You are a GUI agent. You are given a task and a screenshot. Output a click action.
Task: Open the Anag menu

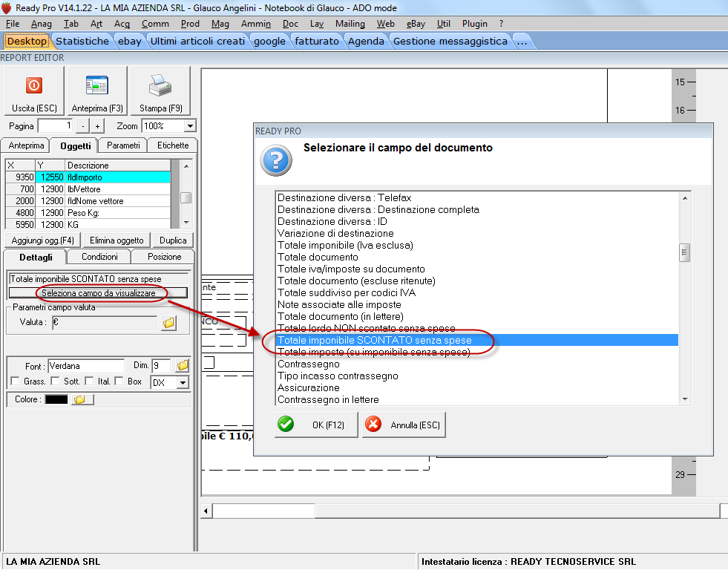tap(42, 24)
